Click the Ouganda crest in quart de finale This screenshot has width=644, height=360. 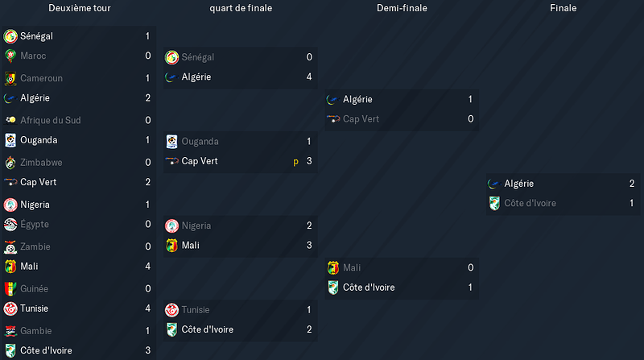(171, 142)
